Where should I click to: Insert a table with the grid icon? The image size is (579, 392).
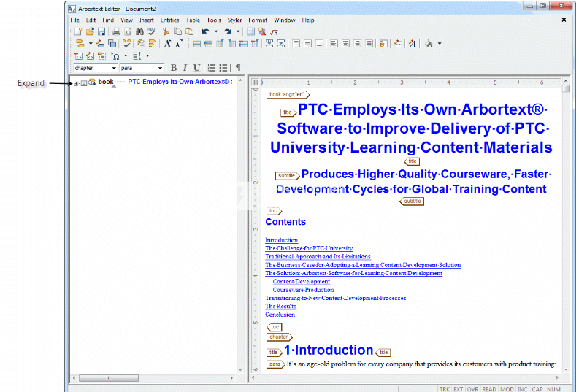(250, 31)
